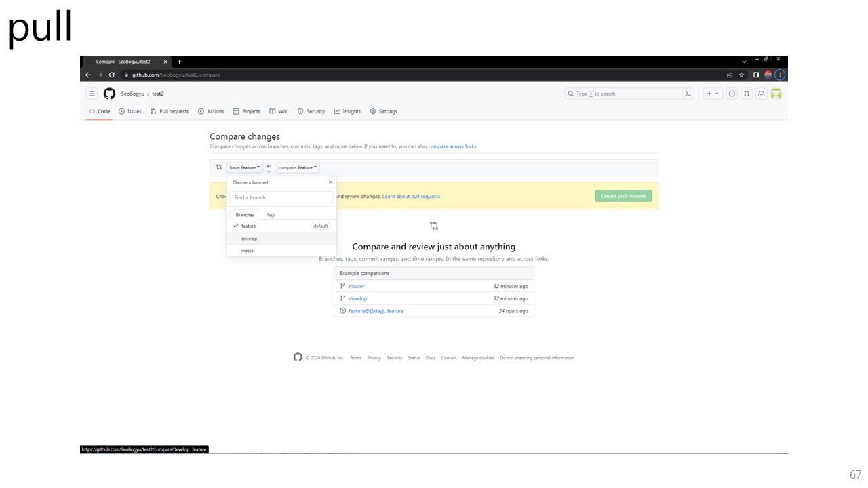
Task: Switch to the Branches tab in popup
Action: pyautogui.click(x=245, y=215)
